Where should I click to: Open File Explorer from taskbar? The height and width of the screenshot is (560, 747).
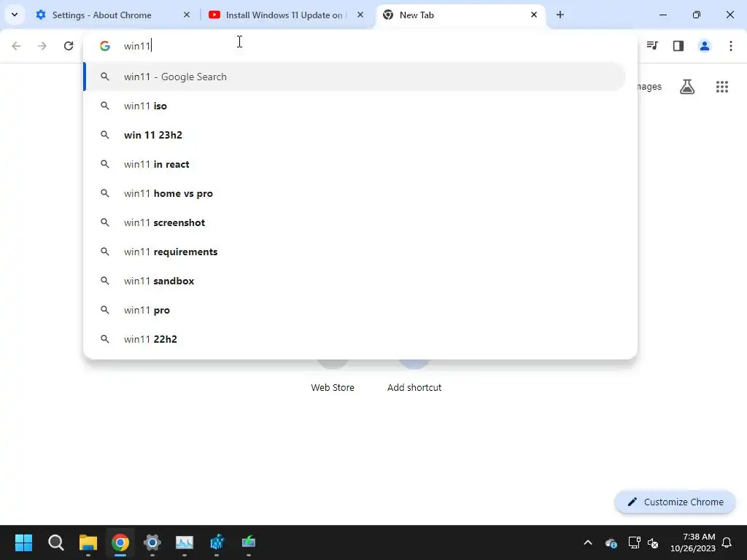pyautogui.click(x=88, y=542)
